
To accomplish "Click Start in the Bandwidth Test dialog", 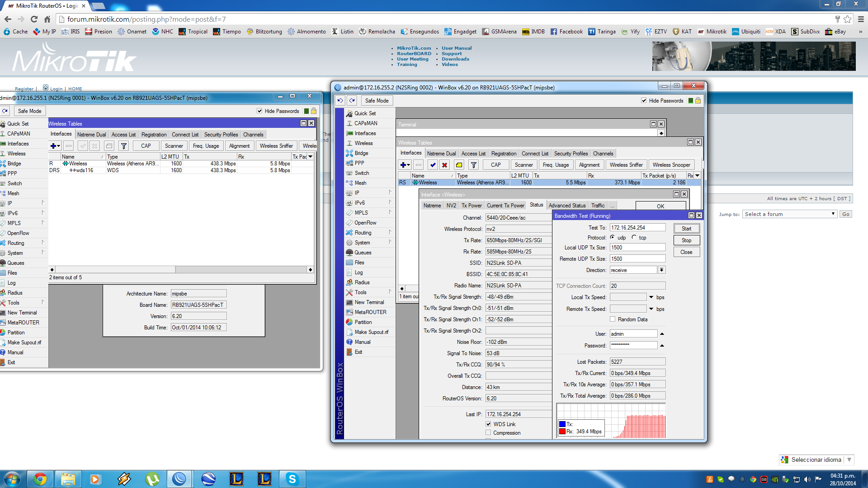I will (686, 229).
